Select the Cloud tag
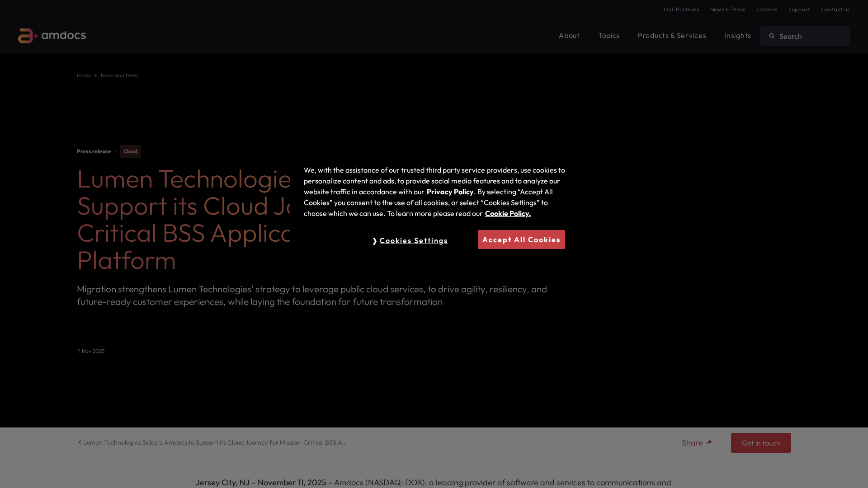 pos(130,151)
